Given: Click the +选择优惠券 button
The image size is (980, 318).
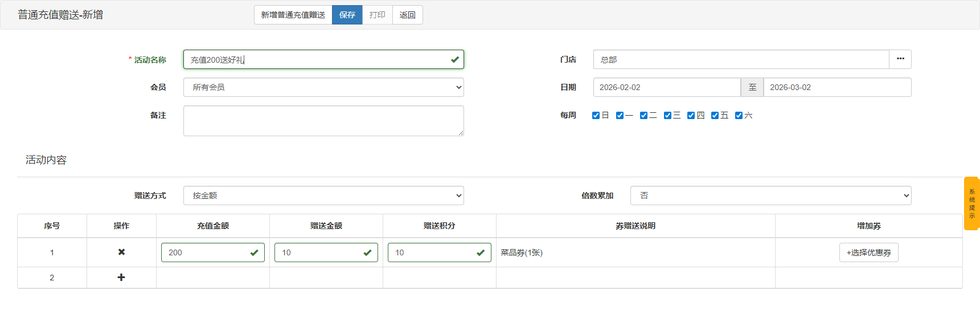Looking at the screenshot, I should click(x=868, y=252).
